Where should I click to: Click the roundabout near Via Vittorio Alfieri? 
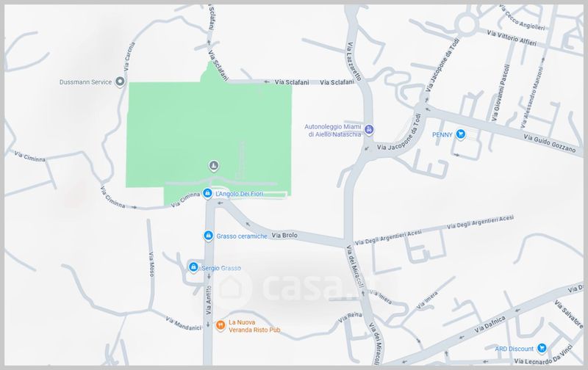click(x=467, y=24)
